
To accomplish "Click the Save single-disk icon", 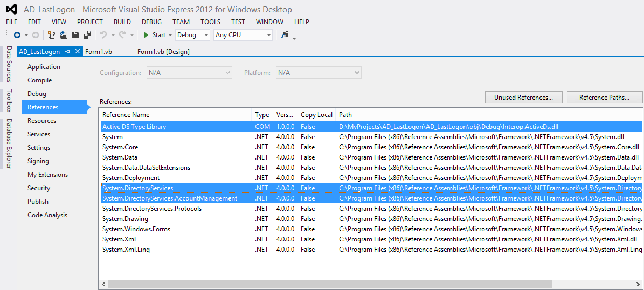I will [x=75, y=36].
